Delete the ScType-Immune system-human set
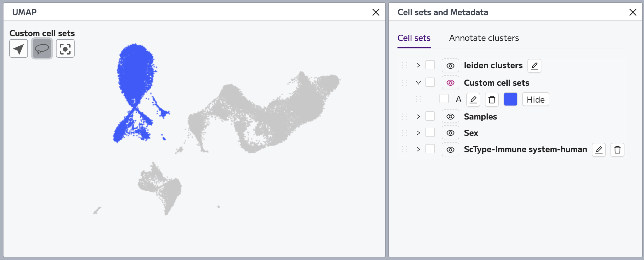This screenshot has height=260, width=644. pyautogui.click(x=617, y=150)
